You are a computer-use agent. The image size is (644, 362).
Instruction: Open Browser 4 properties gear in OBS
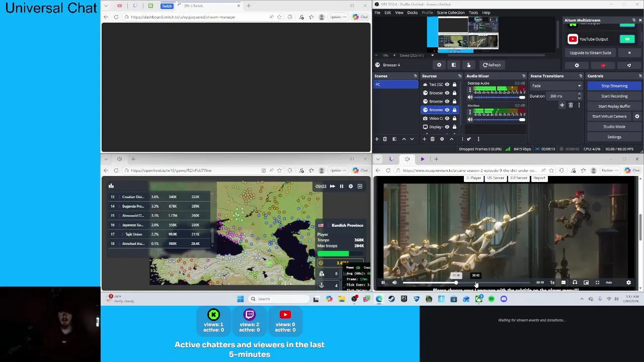coord(439,65)
